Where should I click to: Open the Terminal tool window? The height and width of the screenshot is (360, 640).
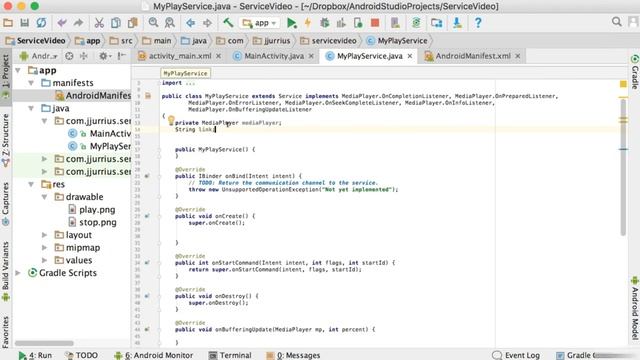[x=230, y=355]
